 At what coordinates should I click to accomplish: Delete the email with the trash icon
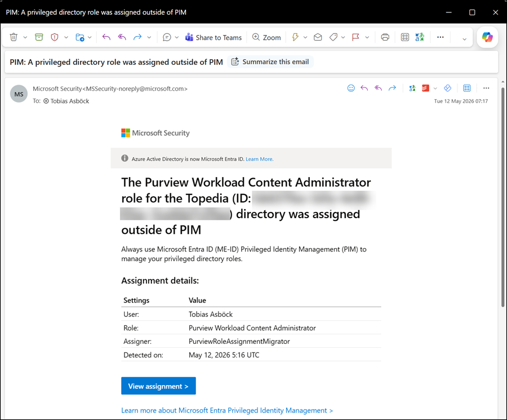[x=14, y=37]
